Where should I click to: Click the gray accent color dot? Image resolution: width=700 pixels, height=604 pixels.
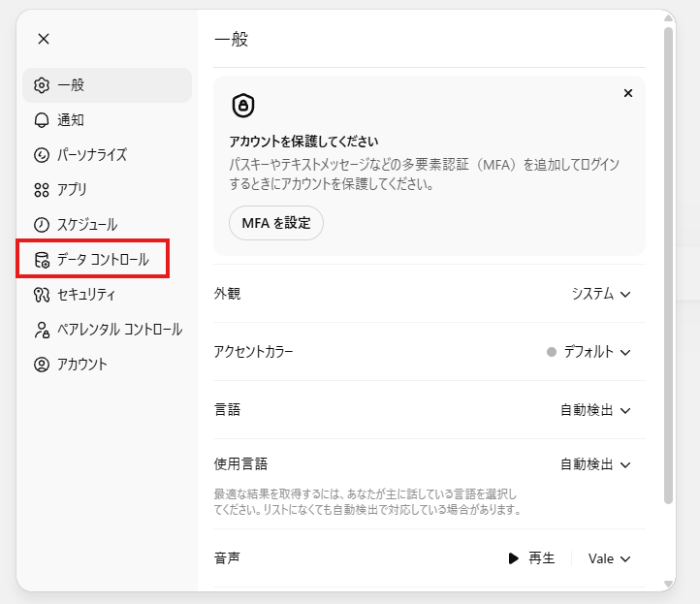pos(552,352)
